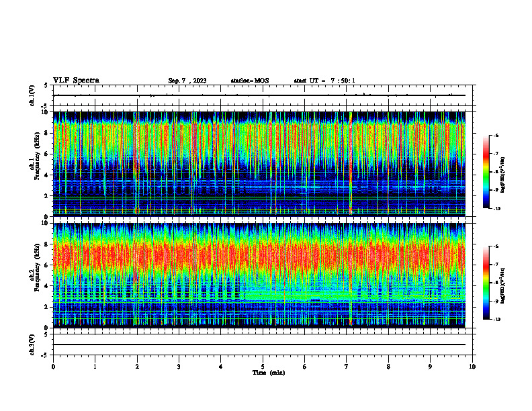The height and width of the screenshot is (411, 532).
Task: Click the ch.3 voltage waveform trace
Action: 259,345
